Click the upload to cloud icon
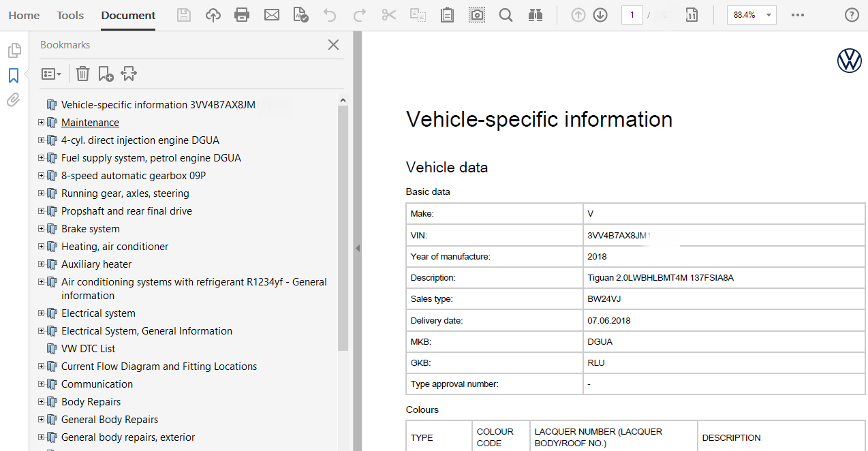This screenshot has width=868, height=451. [x=213, y=15]
